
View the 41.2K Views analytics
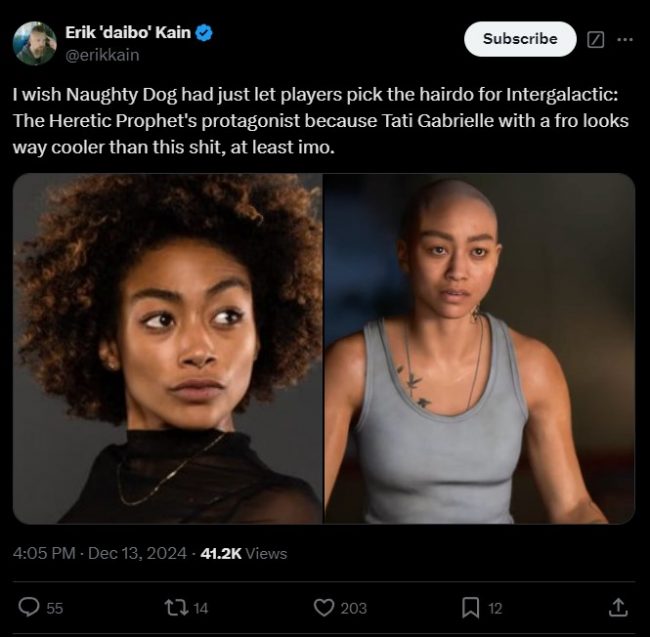(x=244, y=553)
